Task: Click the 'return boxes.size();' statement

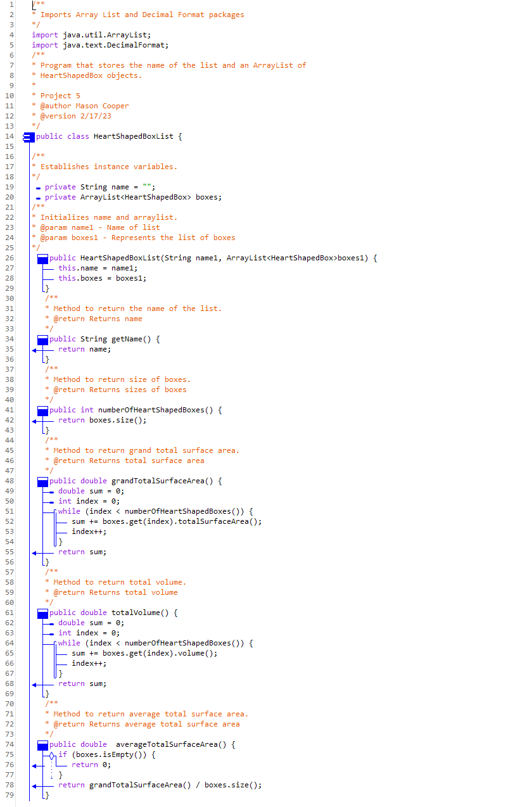Action: [102, 420]
